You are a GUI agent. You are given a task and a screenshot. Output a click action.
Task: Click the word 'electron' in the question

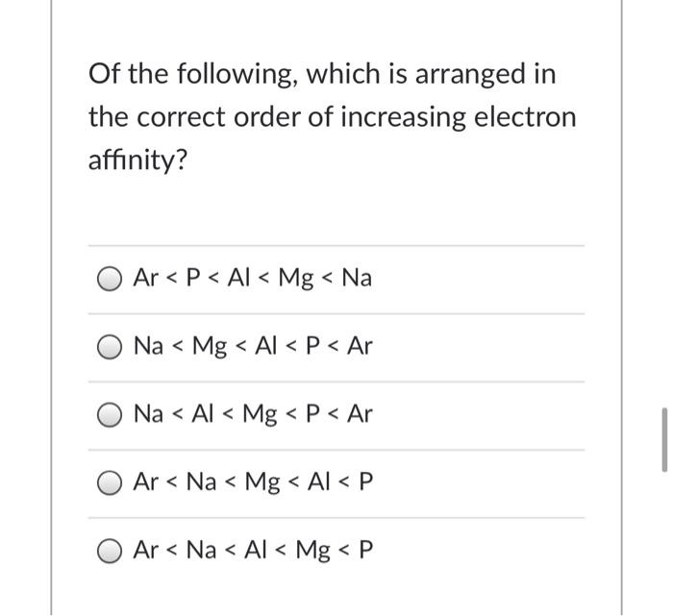525,116
